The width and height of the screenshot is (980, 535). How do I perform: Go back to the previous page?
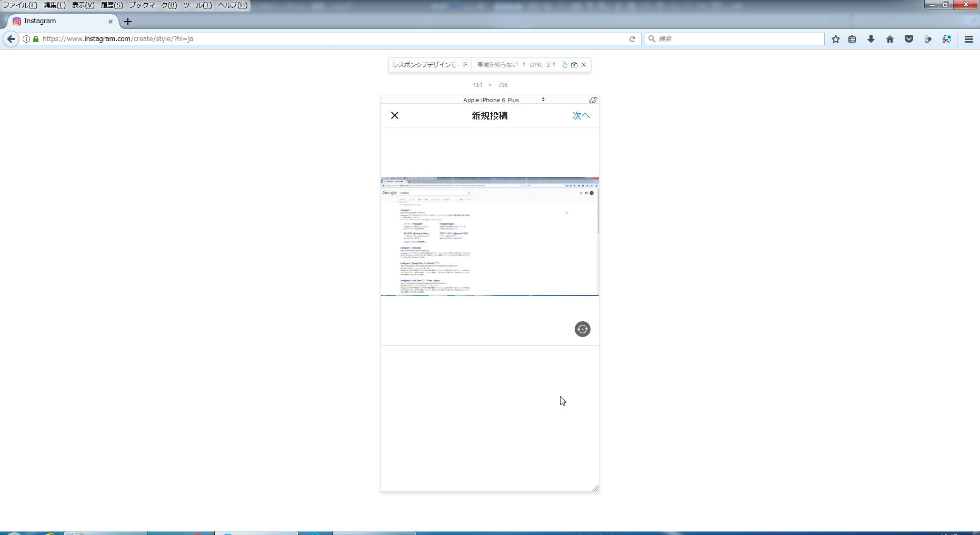tap(11, 39)
